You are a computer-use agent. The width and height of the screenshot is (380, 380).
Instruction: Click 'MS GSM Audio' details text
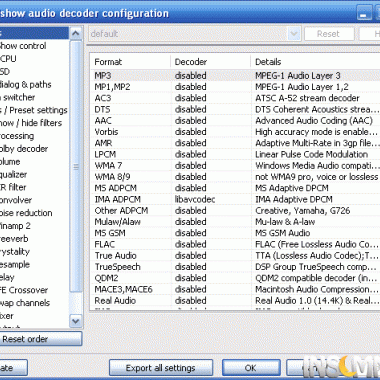(x=283, y=233)
